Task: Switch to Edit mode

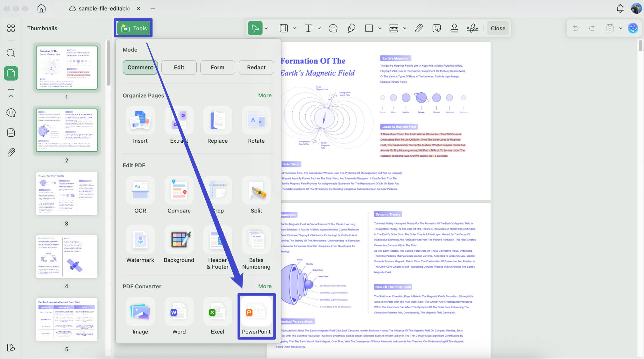Action: point(179,67)
